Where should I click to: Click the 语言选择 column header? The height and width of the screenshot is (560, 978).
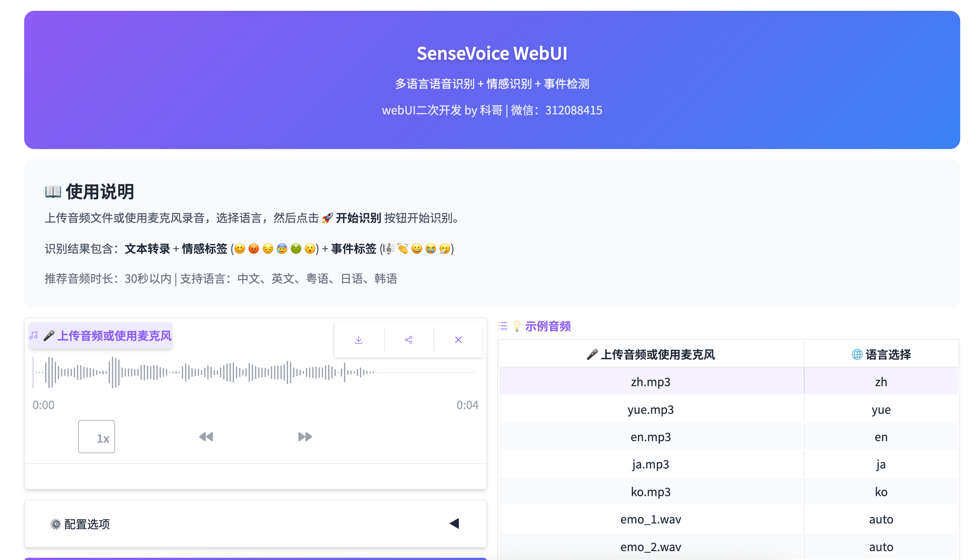click(881, 354)
